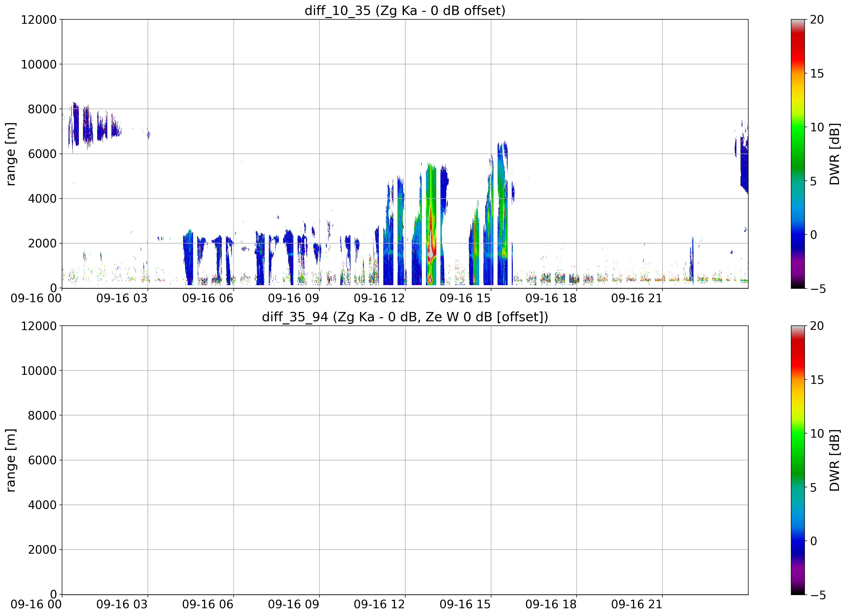Click the red high-DWR core near 13:00
The image size is (847, 616).
[x=431, y=239]
